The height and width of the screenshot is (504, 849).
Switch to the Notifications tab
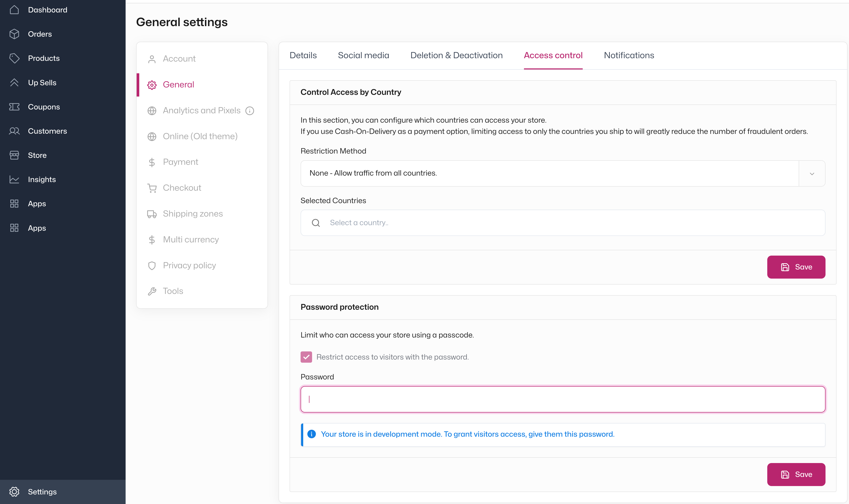pyautogui.click(x=629, y=55)
